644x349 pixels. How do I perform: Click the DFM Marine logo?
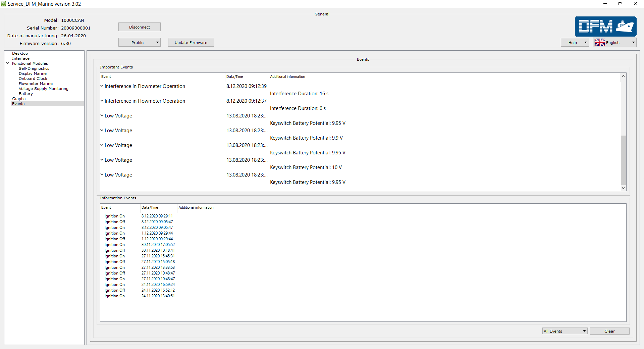tap(605, 27)
